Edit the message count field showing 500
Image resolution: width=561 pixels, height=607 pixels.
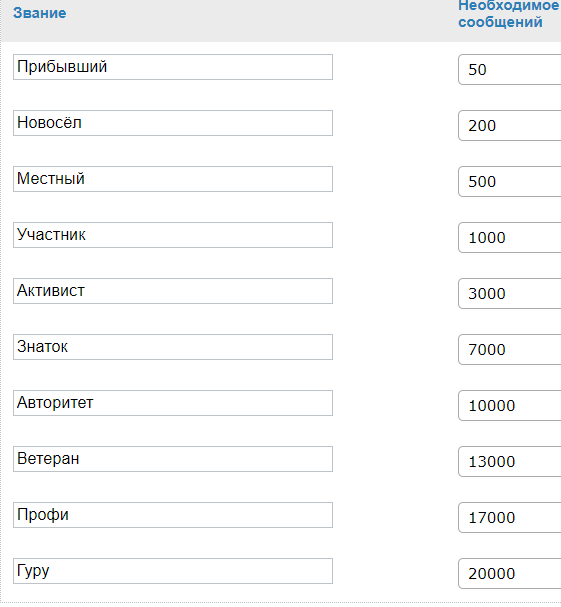click(510, 182)
